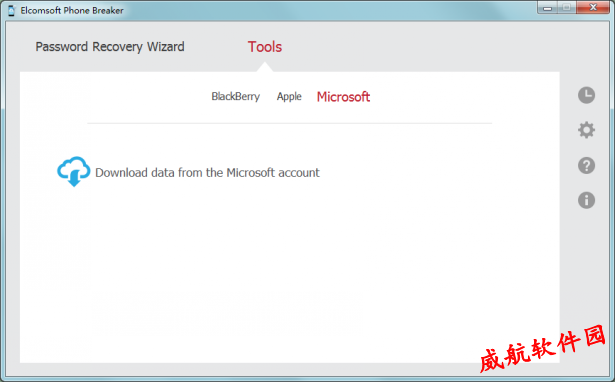Select the Tools tab

[265, 47]
